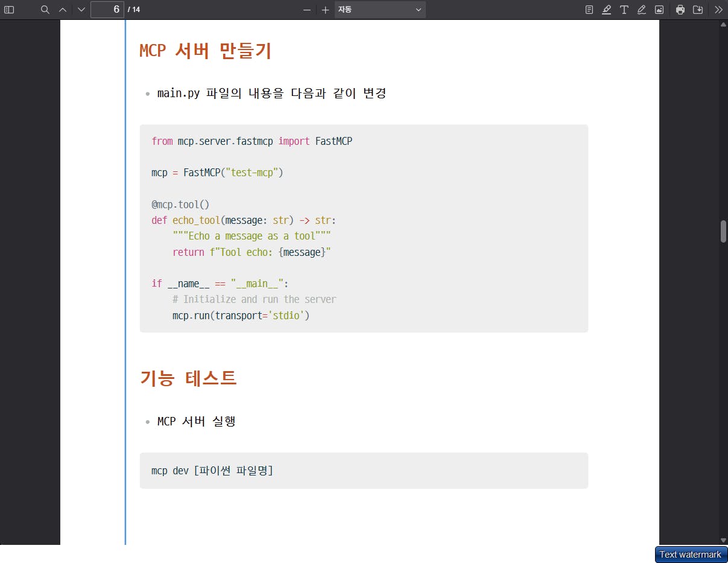The width and height of the screenshot is (728, 563).
Task: Print the PDF document
Action: pyautogui.click(x=680, y=10)
